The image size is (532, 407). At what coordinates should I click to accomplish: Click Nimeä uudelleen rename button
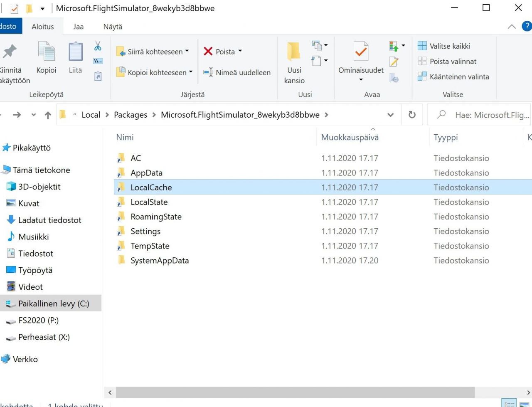point(237,72)
